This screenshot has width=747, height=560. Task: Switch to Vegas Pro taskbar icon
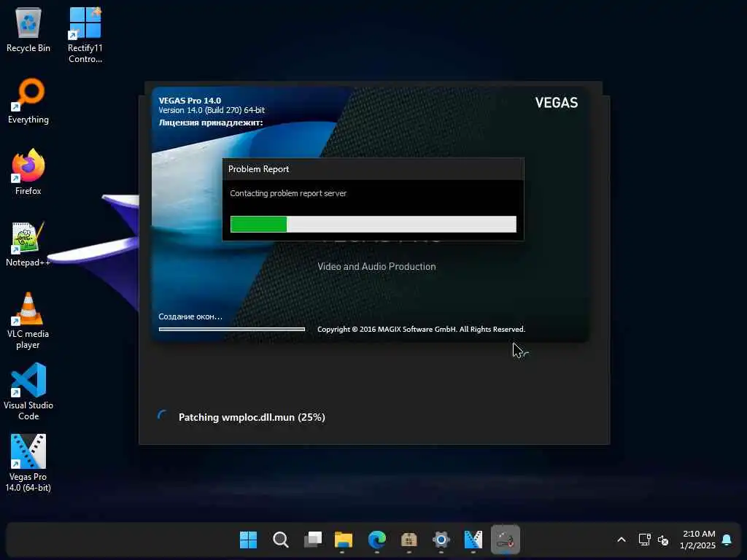[473, 540]
